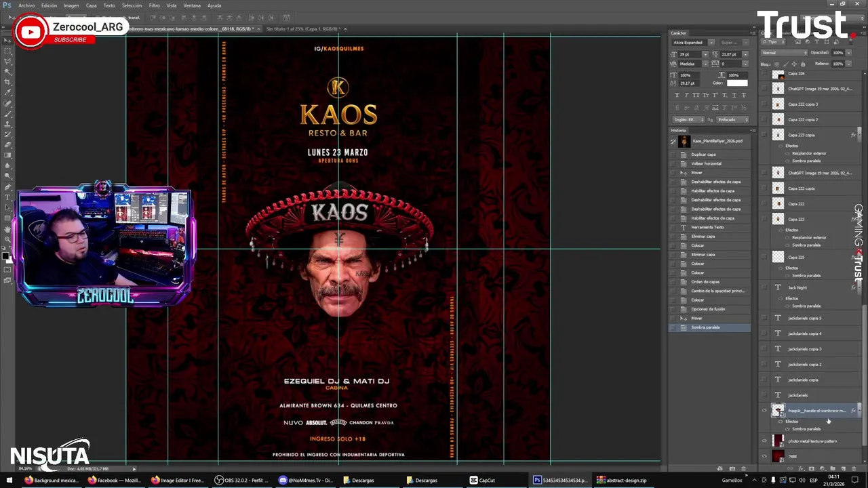The height and width of the screenshot is (488, 868).
Task: Click the white text Color swatch
Action: (x=738, y=83)
